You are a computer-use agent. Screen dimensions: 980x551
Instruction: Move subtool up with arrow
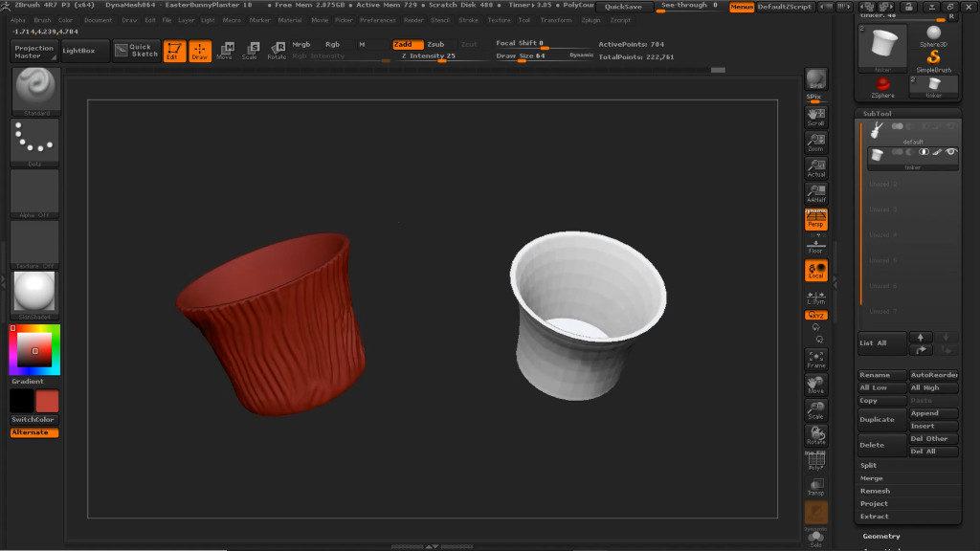click(x=920, y=338)
